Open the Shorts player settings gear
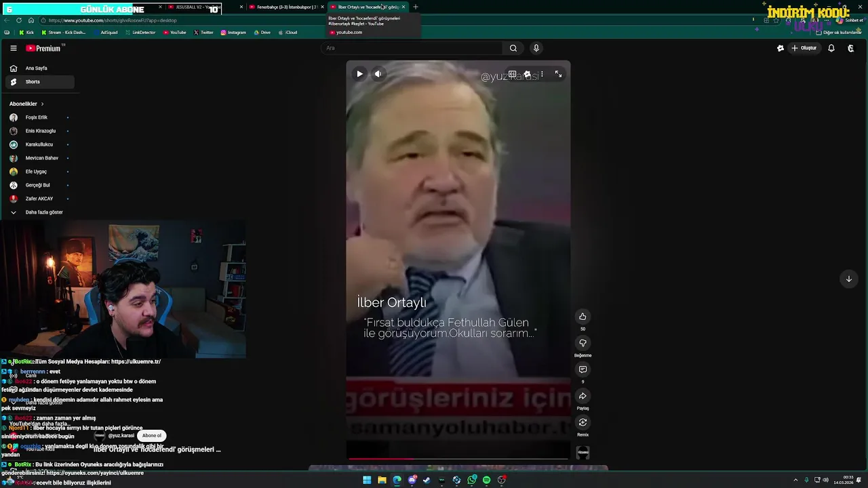The width and height of the screenshot is (868, 488). point(527,74)
